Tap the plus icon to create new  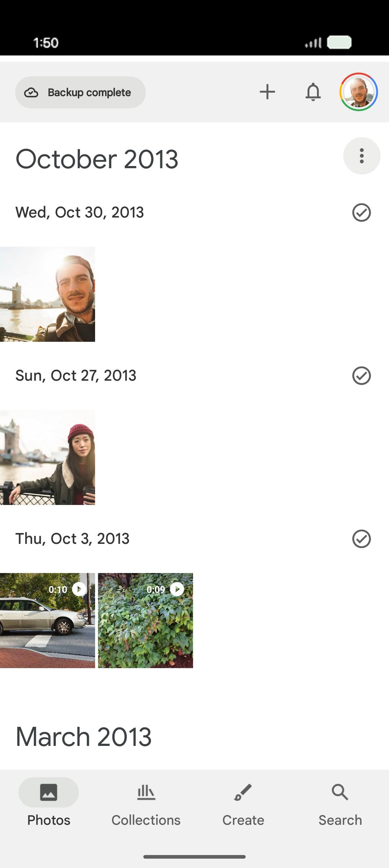[267, 92]
